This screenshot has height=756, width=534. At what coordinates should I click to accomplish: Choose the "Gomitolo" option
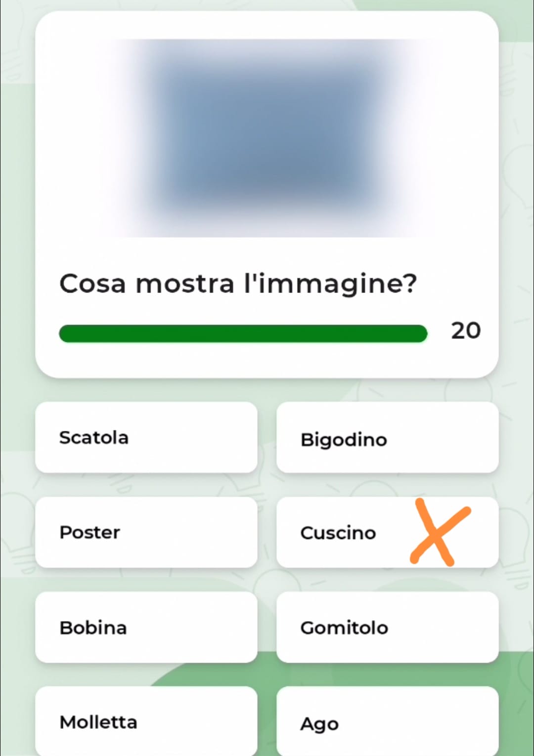tap(387, 627)
